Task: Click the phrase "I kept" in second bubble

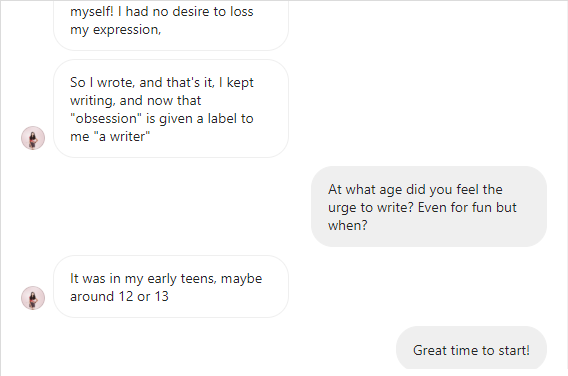Action: pyautogui.click(x=236, y=83)
